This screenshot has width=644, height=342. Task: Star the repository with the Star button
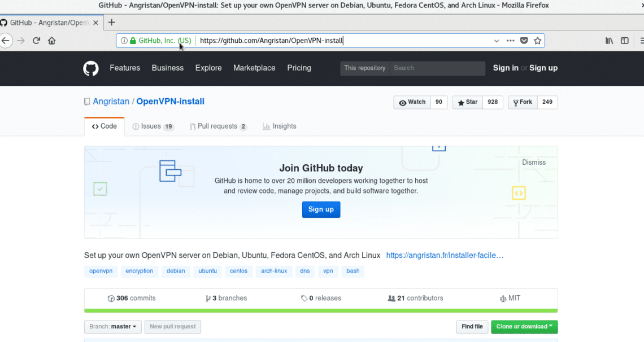[467, 102]
